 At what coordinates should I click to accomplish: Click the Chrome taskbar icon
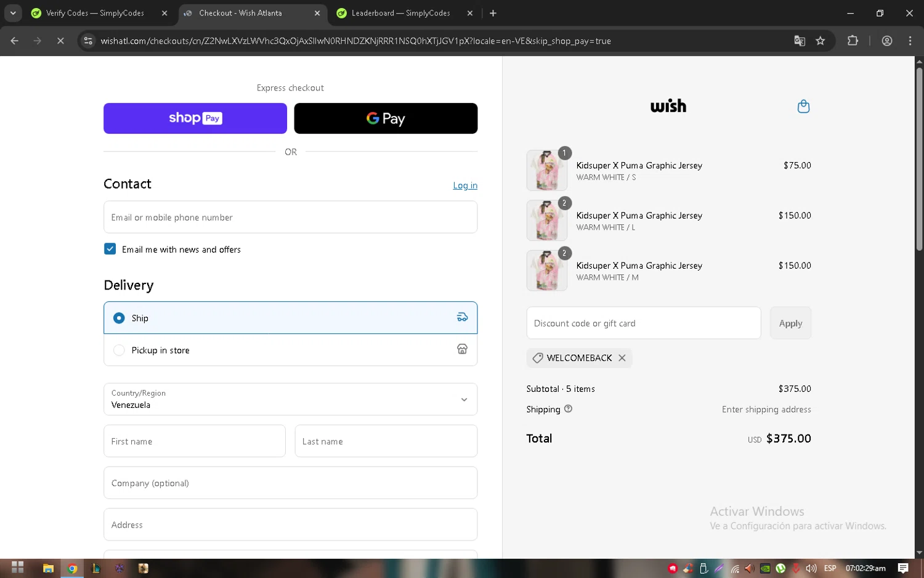coord(72,568)
